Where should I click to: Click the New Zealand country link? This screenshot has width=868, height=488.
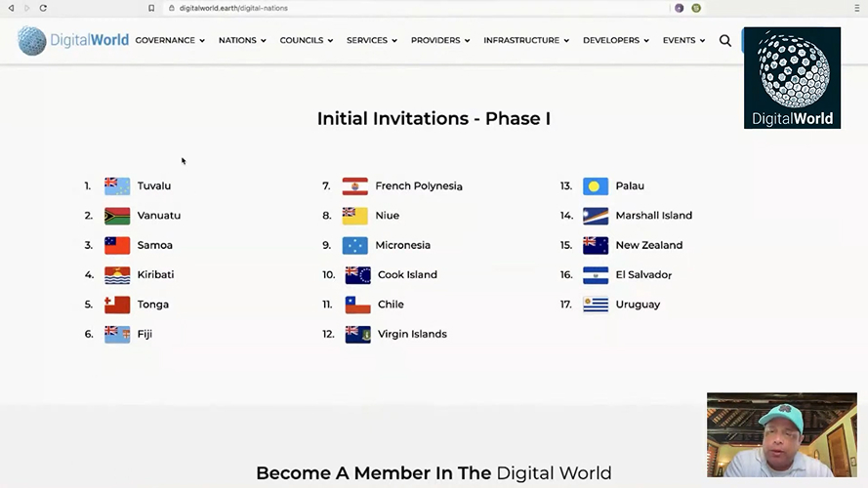pyautogui.click(x=648, y=245)
